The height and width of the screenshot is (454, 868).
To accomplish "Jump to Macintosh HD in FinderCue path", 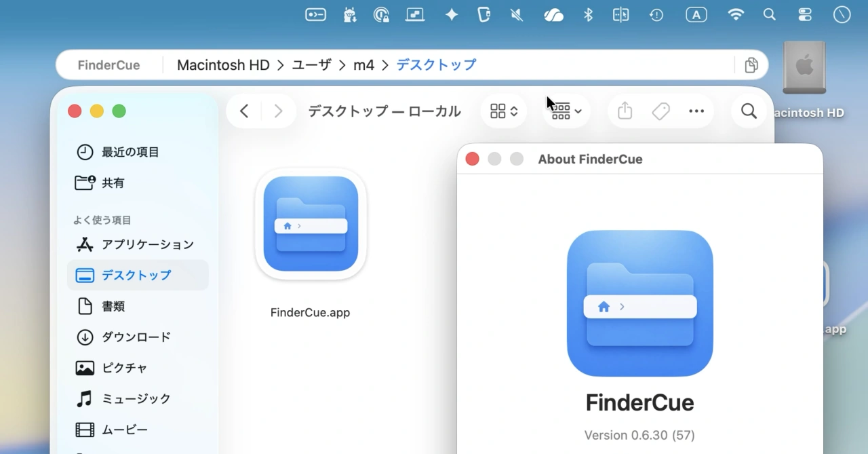I will pyautogui.click(x=223, y=65).
